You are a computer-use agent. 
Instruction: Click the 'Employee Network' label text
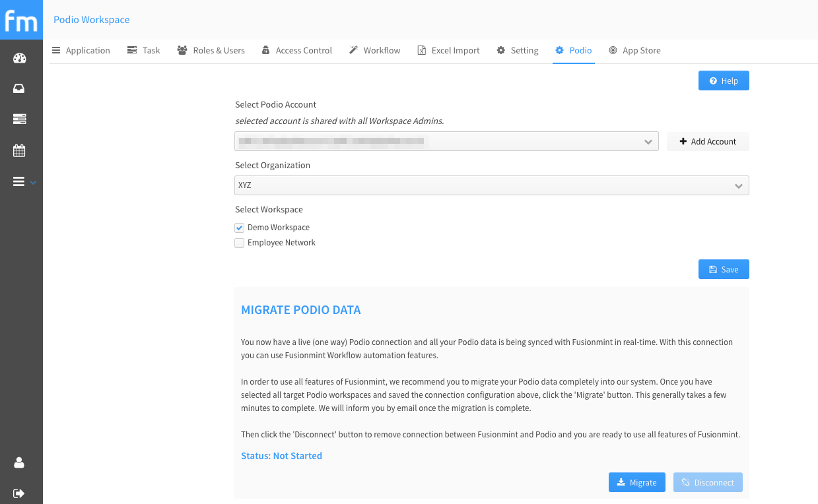[281, 243]
